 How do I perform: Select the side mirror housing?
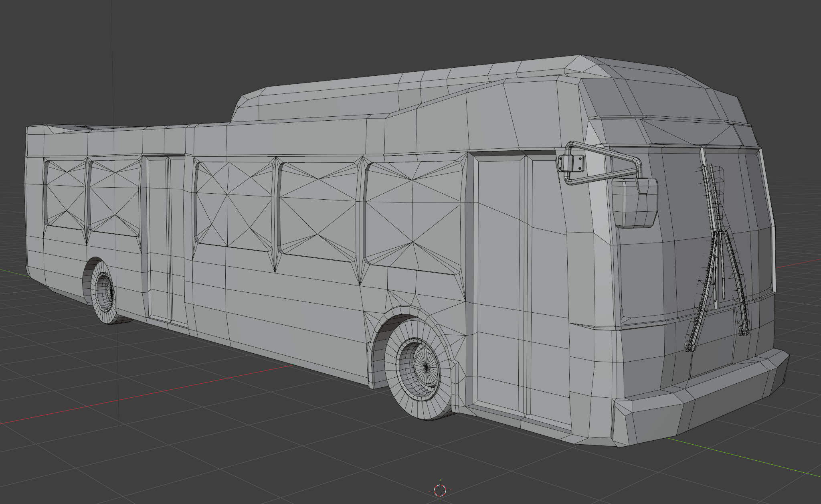pos(635,202)
